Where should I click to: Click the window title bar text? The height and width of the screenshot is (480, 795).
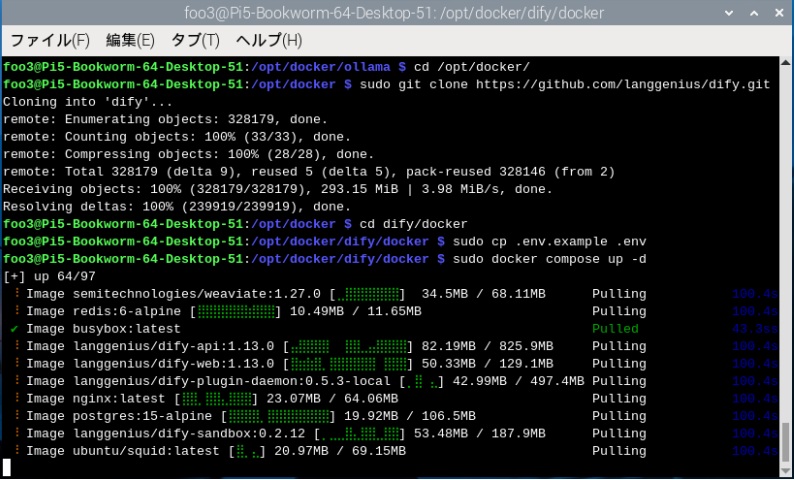click(397, 13)
